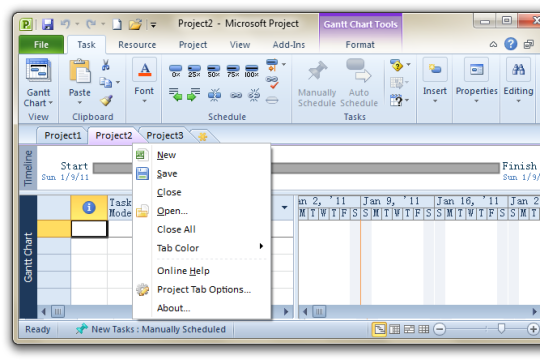Open the task Mode icon with question mark
The height and width of the screenshot is (364, 540).
click(396, 101)
